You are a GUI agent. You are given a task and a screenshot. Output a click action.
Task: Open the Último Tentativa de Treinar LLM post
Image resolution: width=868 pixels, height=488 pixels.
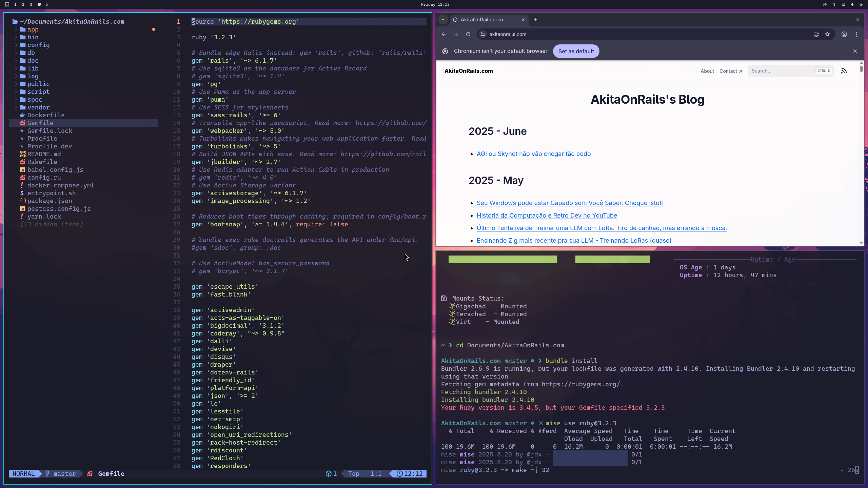click(x=602, y=228)
